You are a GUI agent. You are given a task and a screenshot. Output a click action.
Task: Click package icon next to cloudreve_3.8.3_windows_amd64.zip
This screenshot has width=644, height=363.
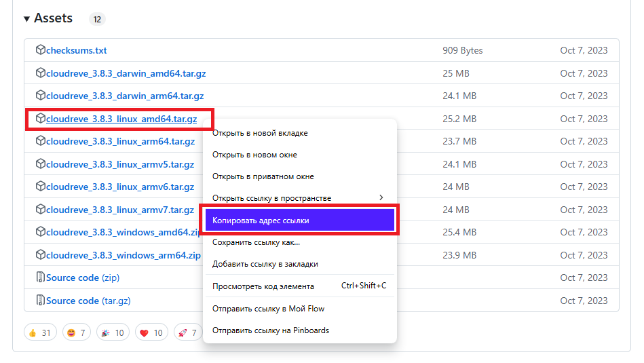point(40,232)
